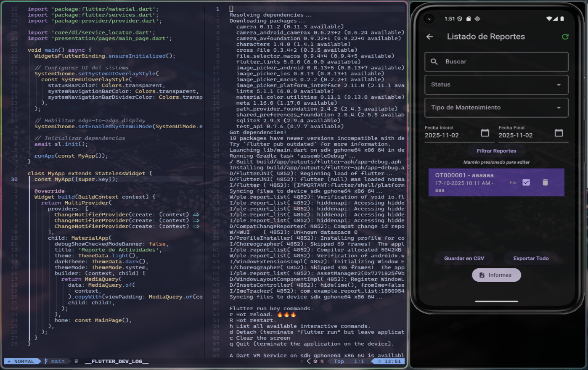The width and height of the screenshot is (588, 370).
Task: Select the __FLUTTER_DEV_LOG__ buffer name
Action: [117, 361]
